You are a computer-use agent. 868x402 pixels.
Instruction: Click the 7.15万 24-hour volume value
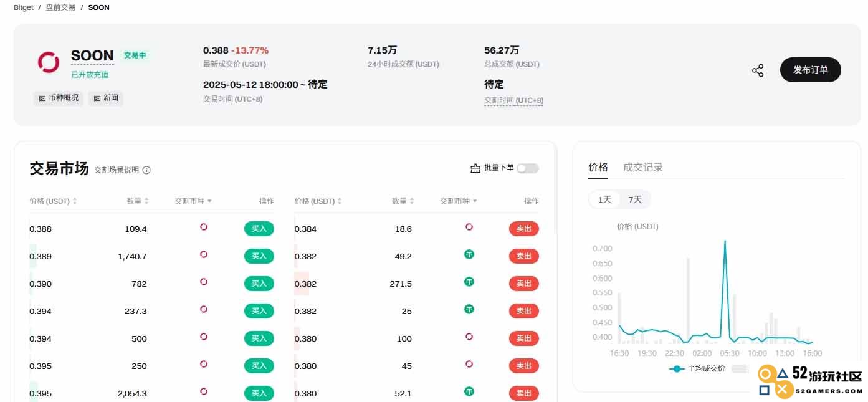coord(382,50)
